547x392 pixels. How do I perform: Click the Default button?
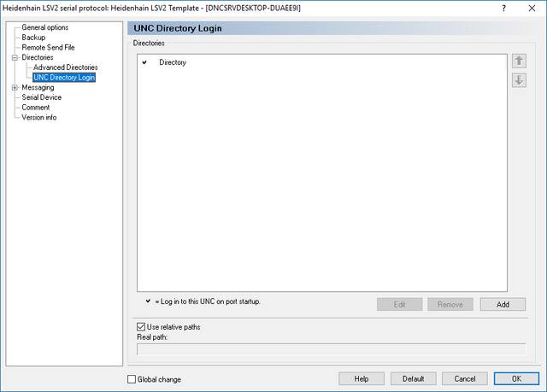[x=413, y=378]
